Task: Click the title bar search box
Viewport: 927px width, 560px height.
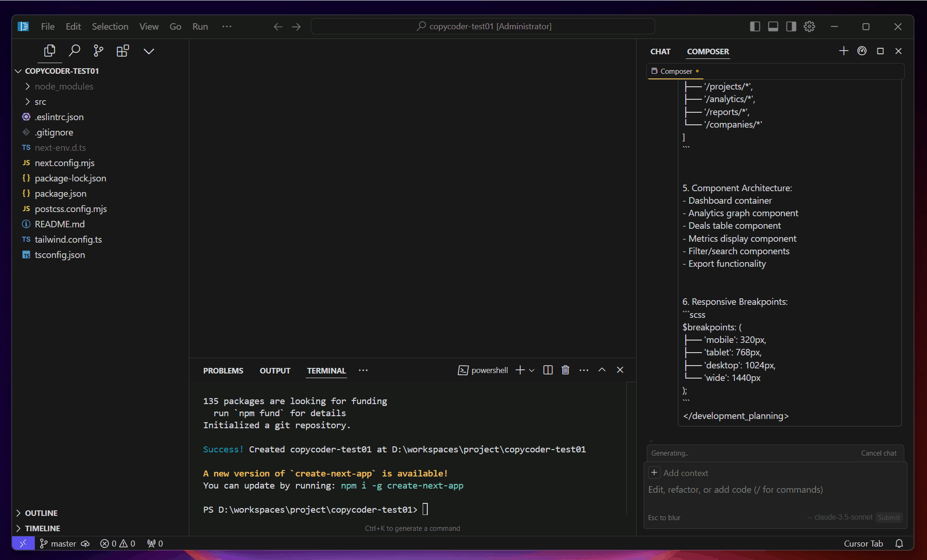Action: 483,26
